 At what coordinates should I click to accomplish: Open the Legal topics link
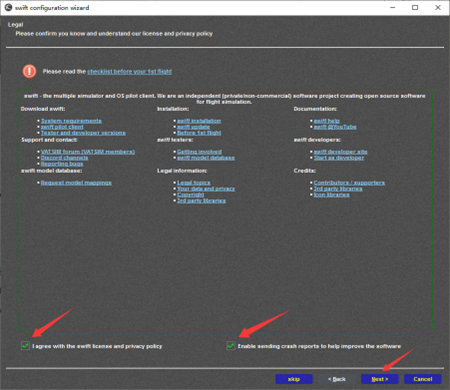tap(194, 183)
